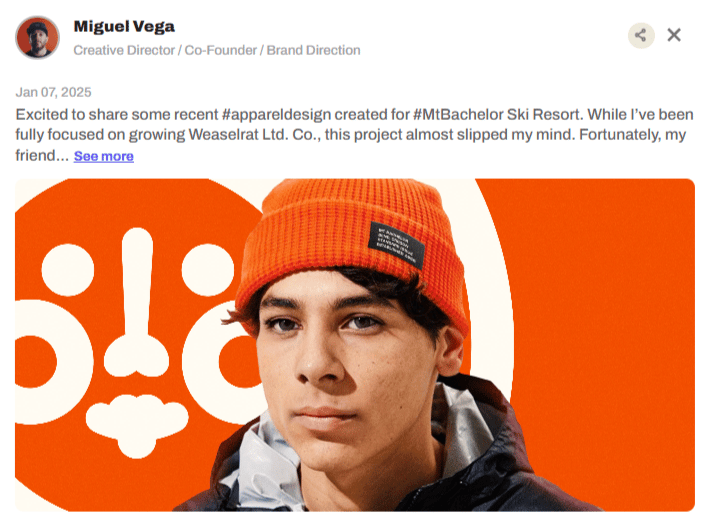Click the Brand Direction subtitle text
This screenshot has height=527, width=707.
(313, 50)
